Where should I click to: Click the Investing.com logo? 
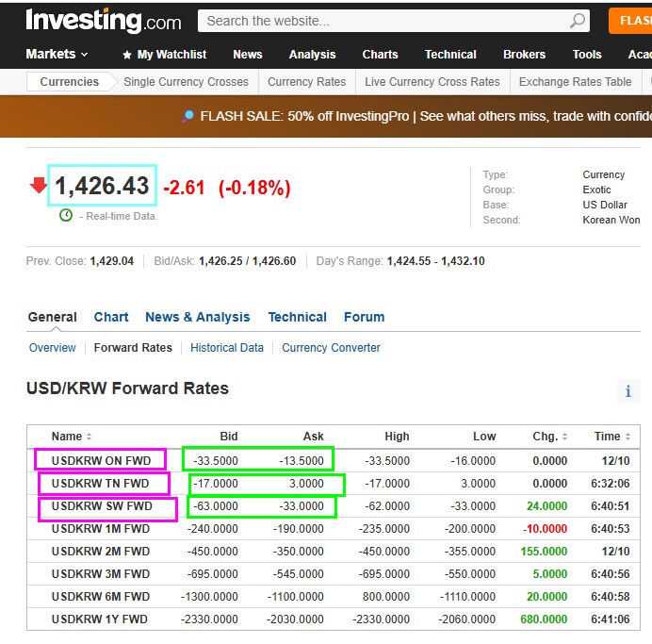[104, 20]
